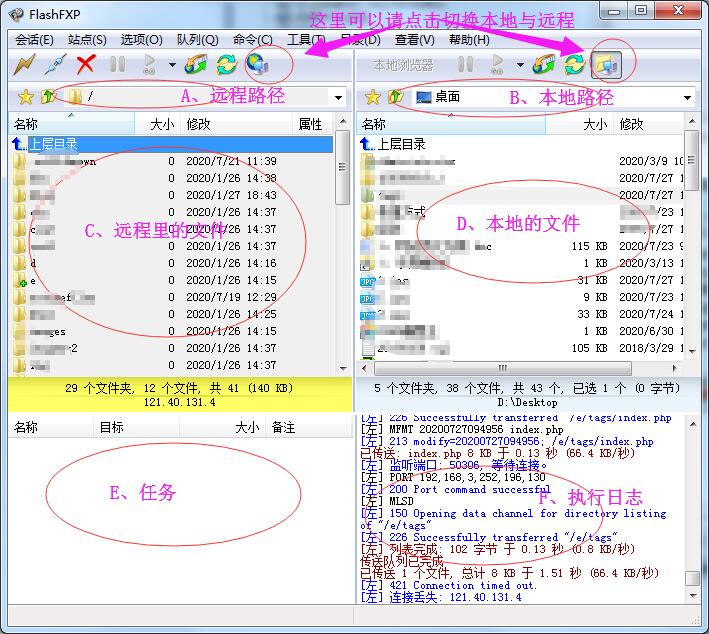Viewport: 709px width, 634px height.
Task: Sort remote list by 修改 column header
Action: click(x=236, y=124)
